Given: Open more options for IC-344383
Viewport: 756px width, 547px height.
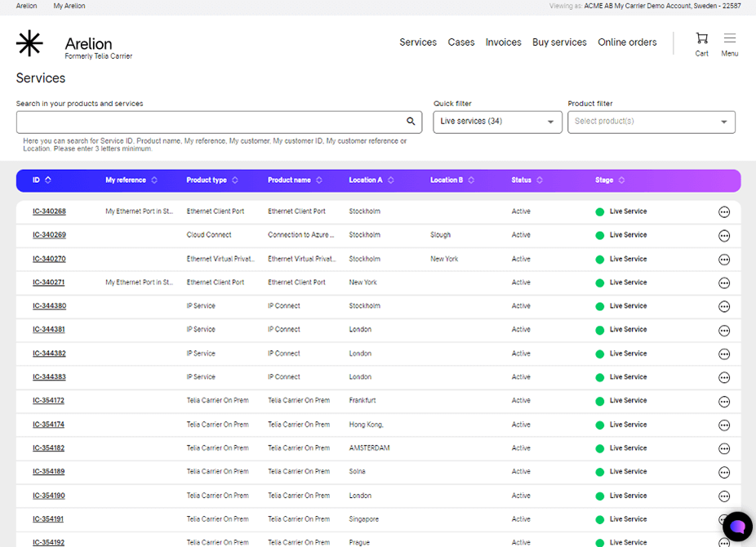Looking at the screenshot, I should tap(723, 377).
